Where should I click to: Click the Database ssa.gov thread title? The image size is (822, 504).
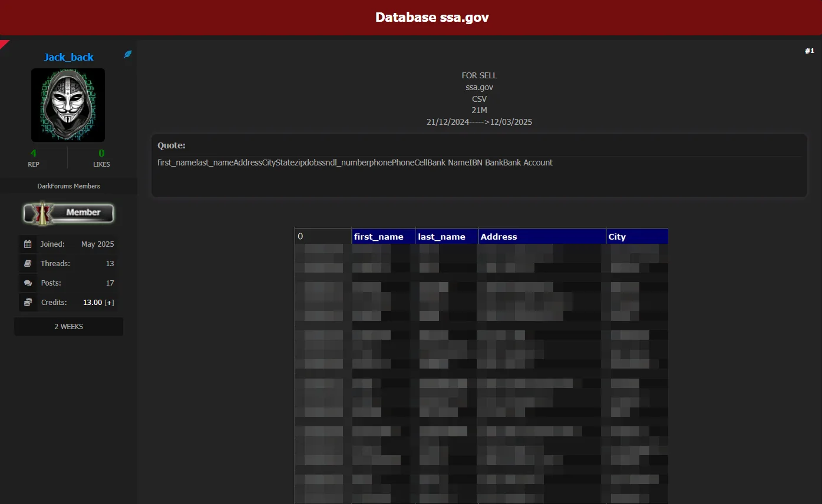[x=432, y=17]
